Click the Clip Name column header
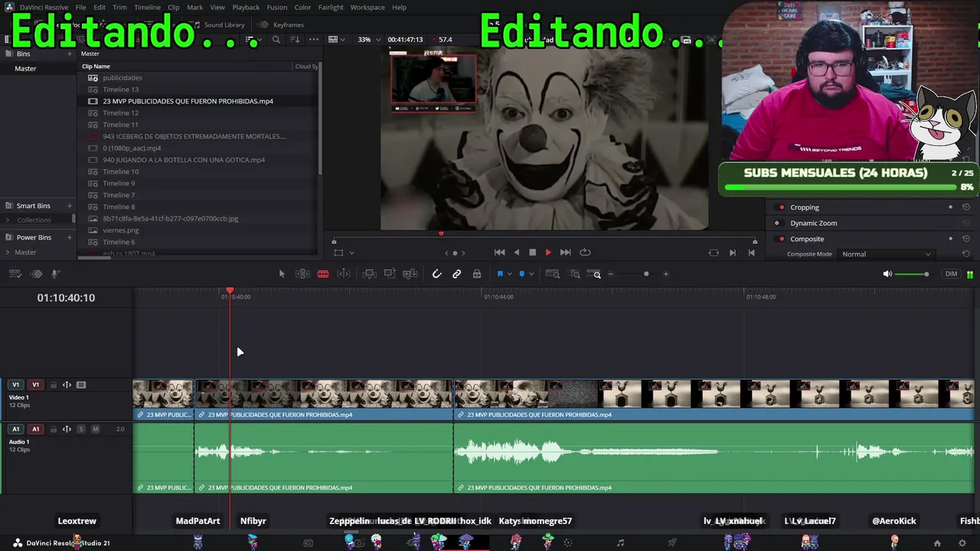980x551 pixels. pyautogui.click(x=96, y=67)
